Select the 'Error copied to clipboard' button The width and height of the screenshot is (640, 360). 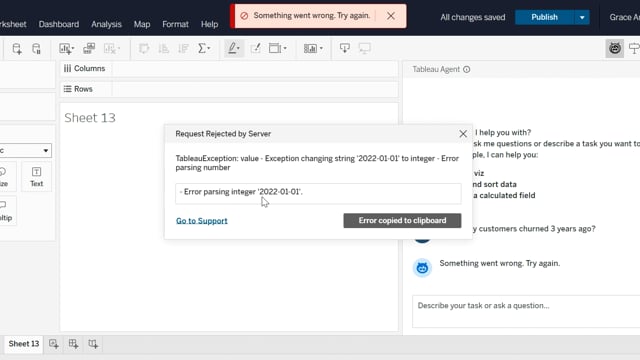point(402,220)
